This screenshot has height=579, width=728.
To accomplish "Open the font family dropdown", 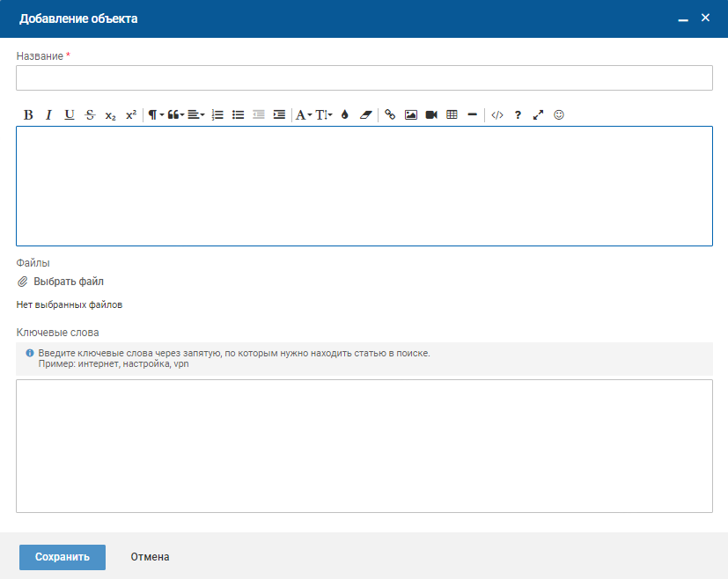I will click(303, 114).
